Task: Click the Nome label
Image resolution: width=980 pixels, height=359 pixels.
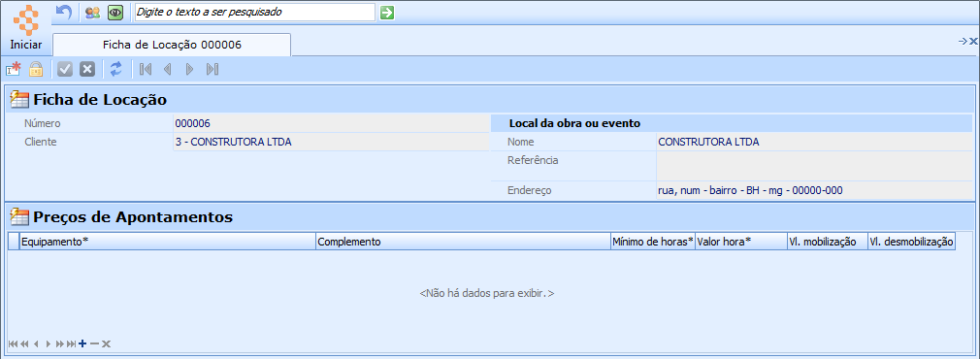Action: pos(521,142)
